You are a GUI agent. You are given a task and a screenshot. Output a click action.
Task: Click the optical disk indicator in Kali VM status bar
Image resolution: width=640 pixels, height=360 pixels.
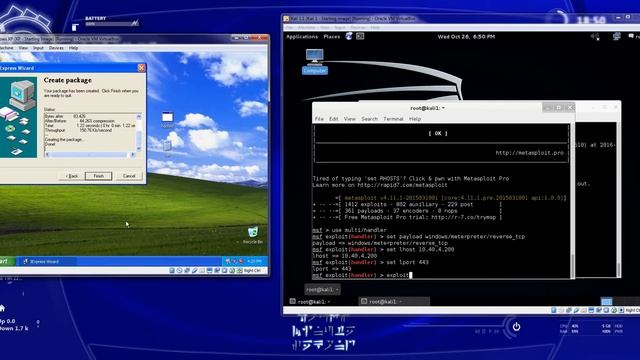tap(561, 310)
